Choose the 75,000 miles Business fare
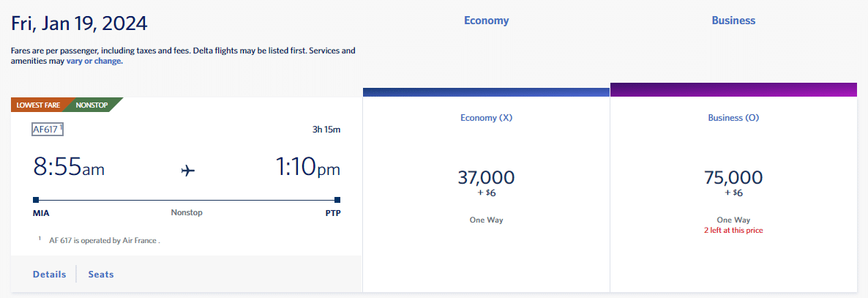The height and width of the screenshot is (298, 868). click(x=733, y=177)
